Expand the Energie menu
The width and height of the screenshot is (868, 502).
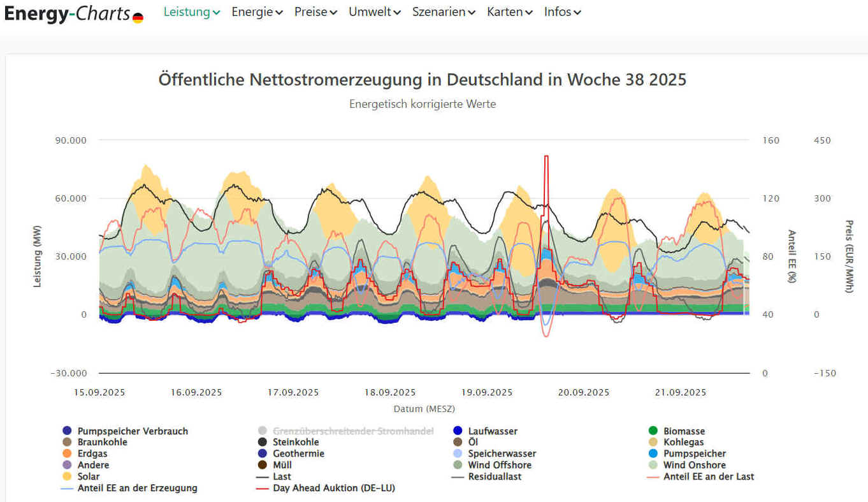[x=257, y=12]
